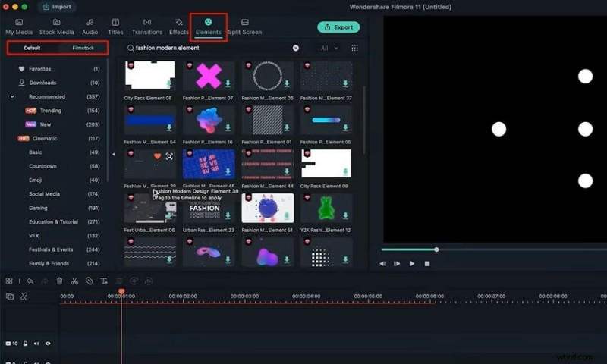Clear the search field with the X icon
The width and height of the screenshot is (607, 364).
[x=296, y=48]
